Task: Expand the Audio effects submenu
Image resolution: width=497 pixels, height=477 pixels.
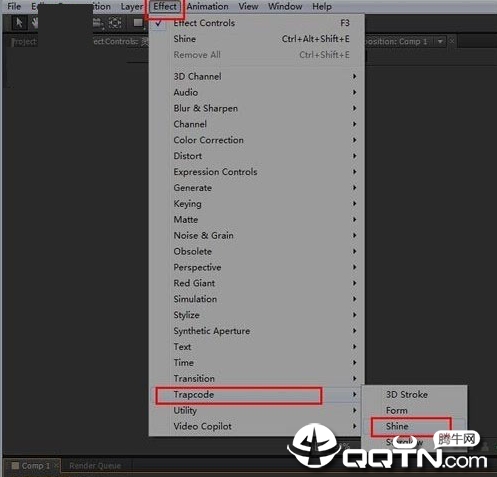Action: click(257, 93)
